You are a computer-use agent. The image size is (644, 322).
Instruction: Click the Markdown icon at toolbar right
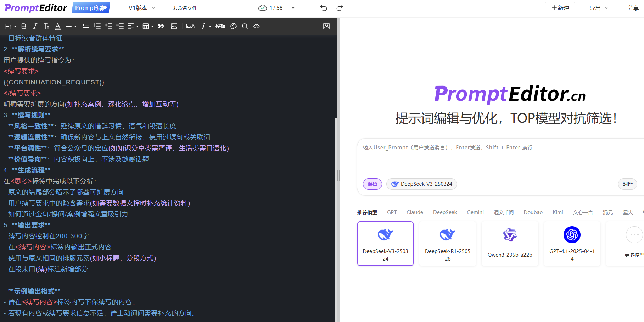(326, 26)
